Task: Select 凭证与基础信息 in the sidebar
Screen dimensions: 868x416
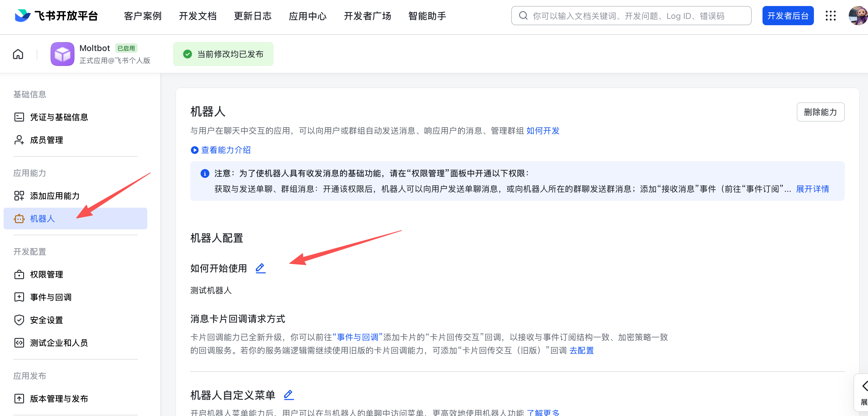Action: tap(59, 117)
